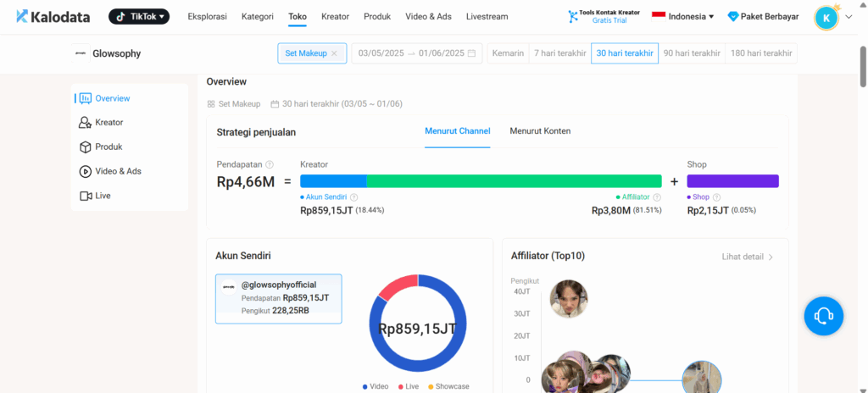Open the Live sidebar section
This screenshot has width=868, height=393.
[x=130, y=196]
